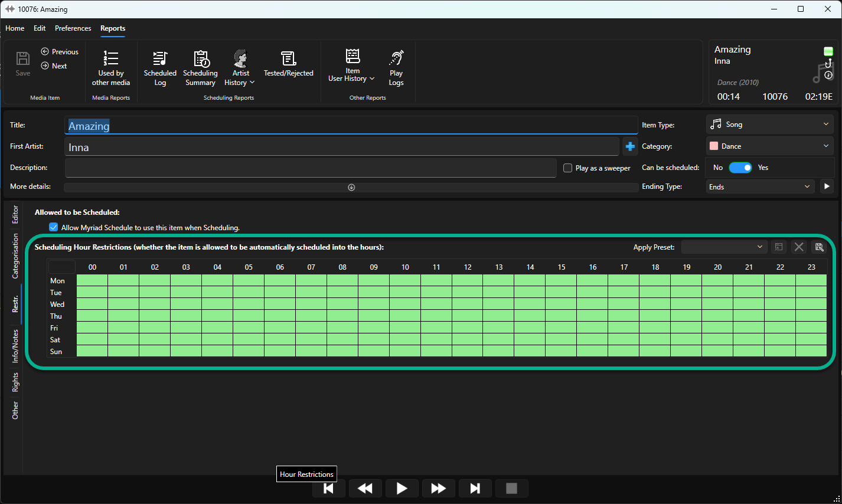The height and width of the screenshot is (504, 842).
Task: Toggle the Can be scheduled switch
Action: point(740,168)
